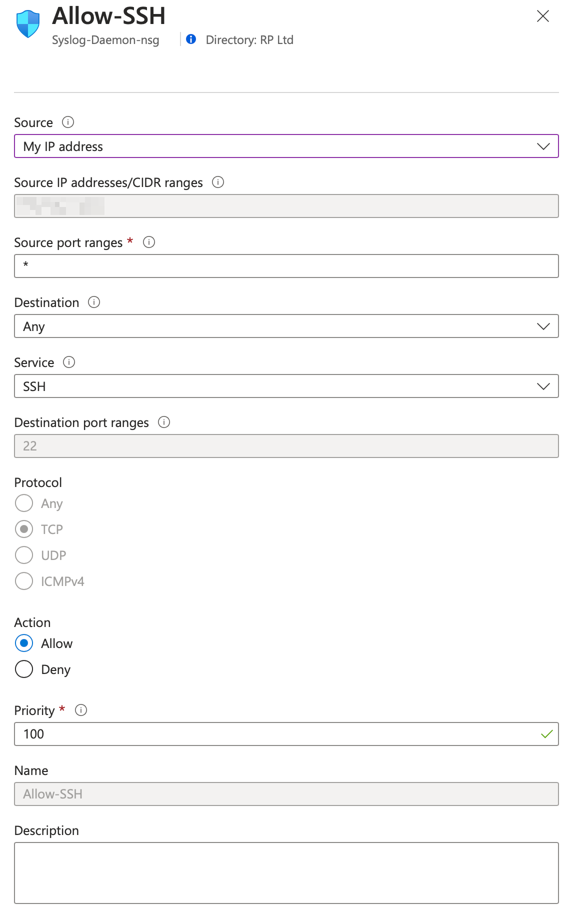Screen dimensions: 575x924
Task: Click the Directory: RP Ltd text
Action: coord(249,40)
